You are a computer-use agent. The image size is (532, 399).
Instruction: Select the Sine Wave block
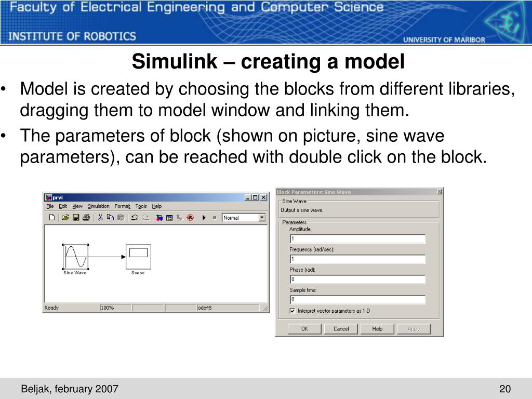pyautogui.click(x=76, y=257)
